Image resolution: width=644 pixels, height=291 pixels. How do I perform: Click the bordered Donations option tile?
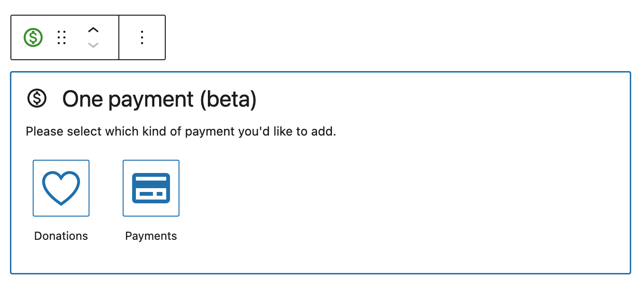click(x=61, y=188)
